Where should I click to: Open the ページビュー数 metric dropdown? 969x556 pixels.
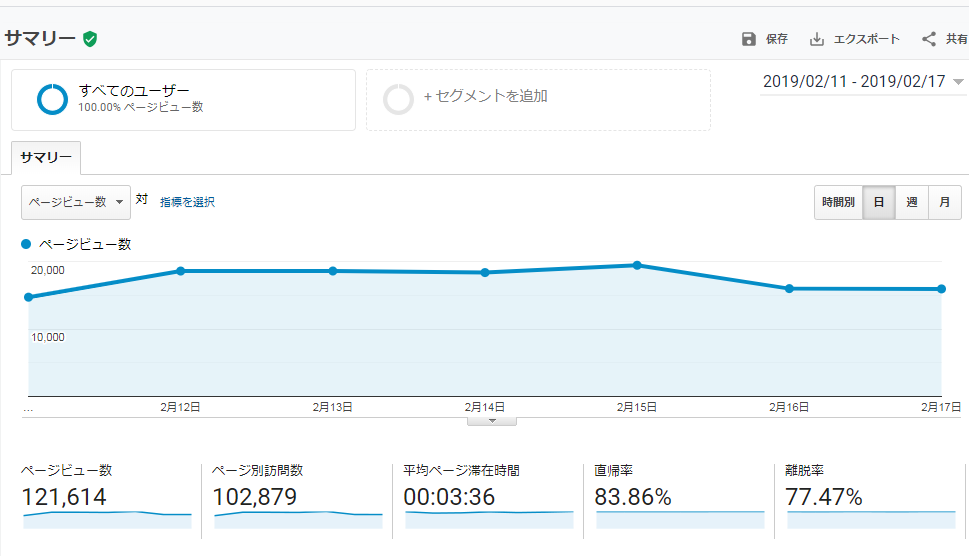click(x=76, y=202)
